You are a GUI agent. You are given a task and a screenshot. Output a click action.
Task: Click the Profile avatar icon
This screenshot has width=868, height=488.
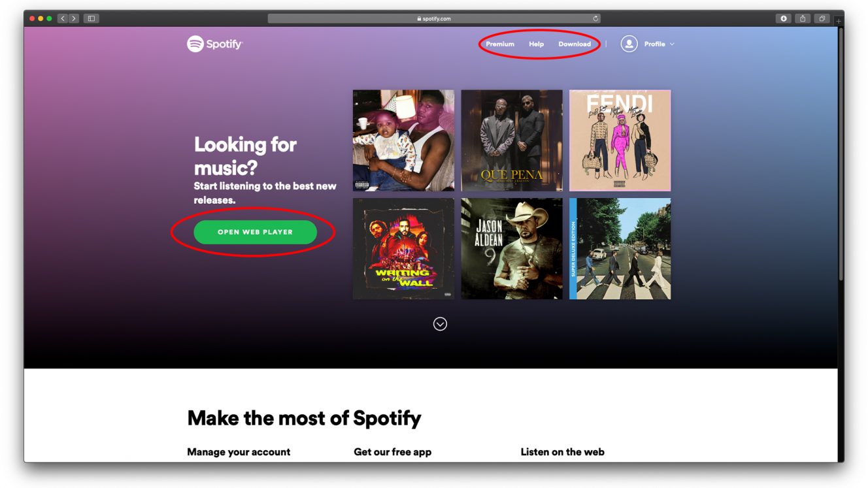pos(629,44)
